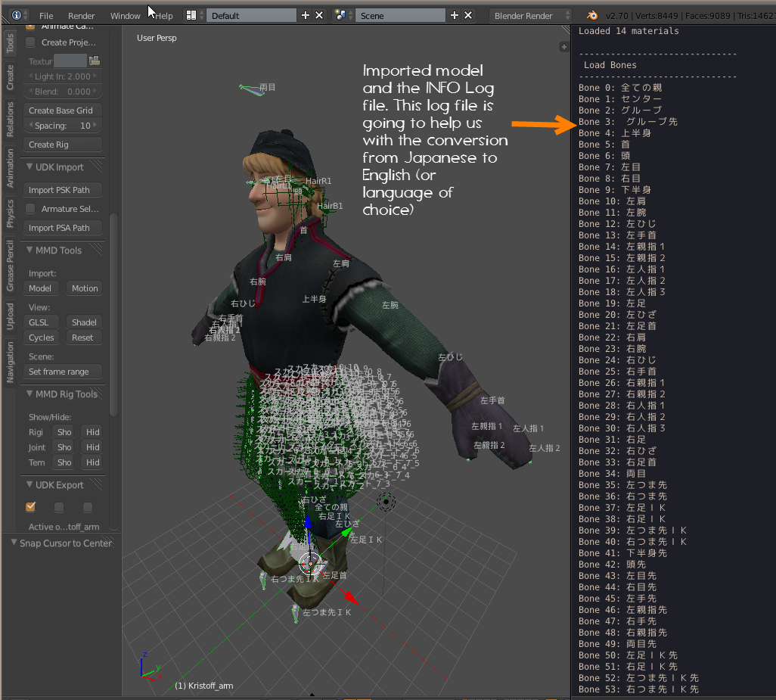
Task: Switch to the Upload sidebar tab
Action: click(9, 316)
